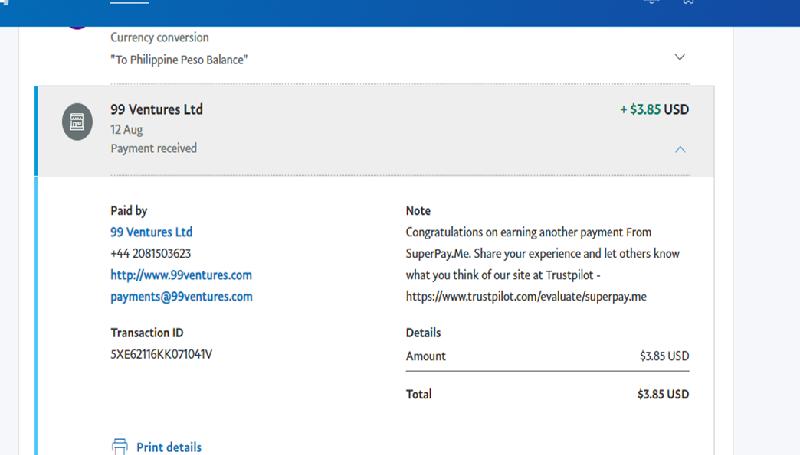800x455 pixels.
Task: Collapse the 99 Ventures Ltd transaction chevron
Action: (680, 149)
